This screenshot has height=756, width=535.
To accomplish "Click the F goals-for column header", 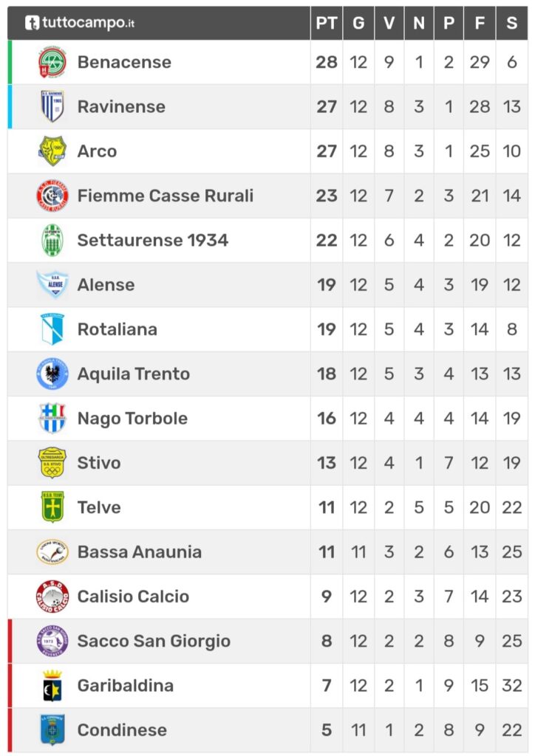I will pyautogui.click(x=480, y=23).
